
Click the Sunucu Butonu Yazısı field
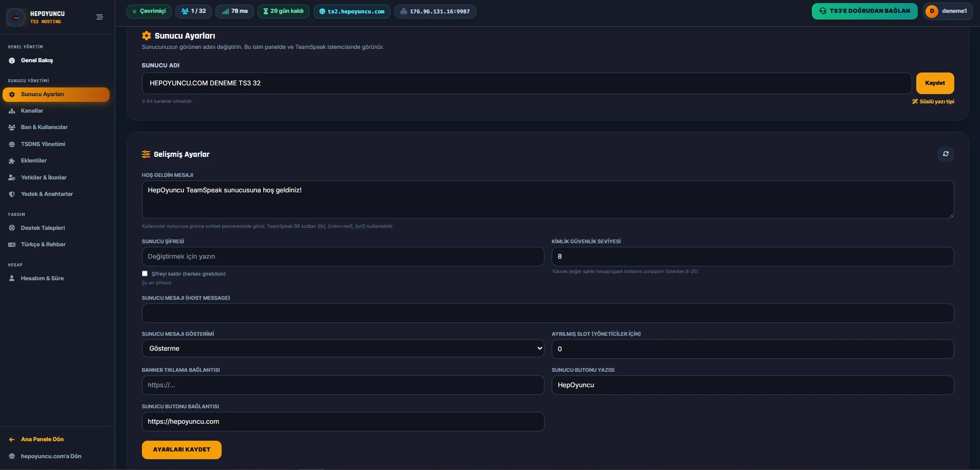(753, 385)
